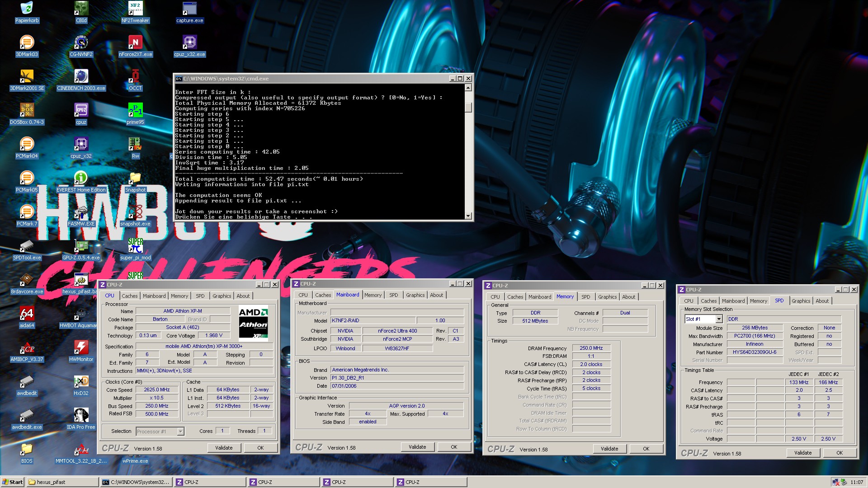The height and width of the screenshot is (488, 868).
Task: Launch capture.exe desktop icon
Action: (189, 12)
